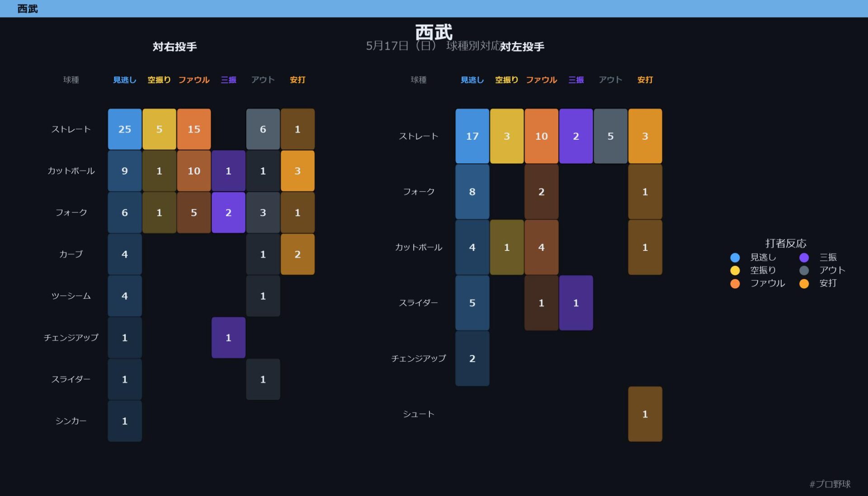Click 対右投手 ストレート ファウル cell showing 15

click(x=194, y=129)
